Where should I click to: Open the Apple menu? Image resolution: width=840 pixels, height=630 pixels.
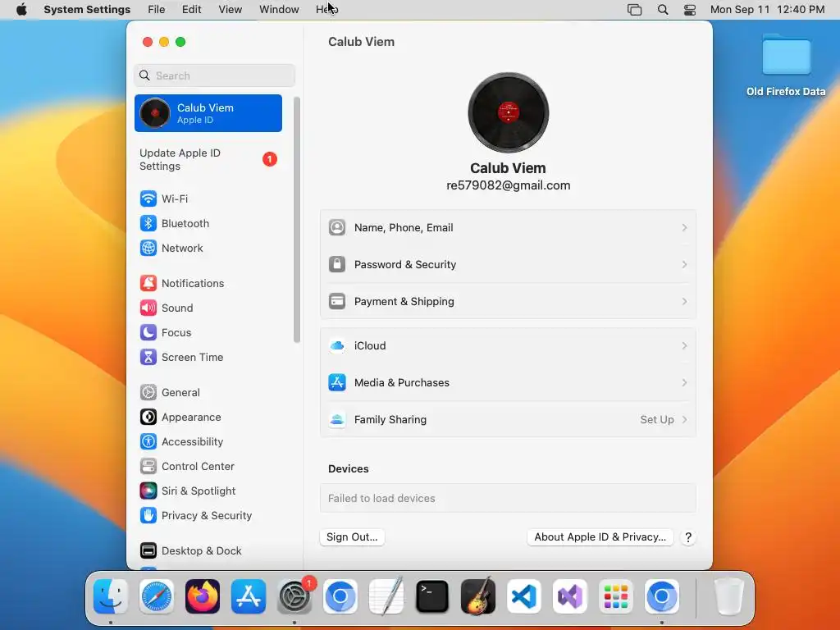(x=21, y=10)
